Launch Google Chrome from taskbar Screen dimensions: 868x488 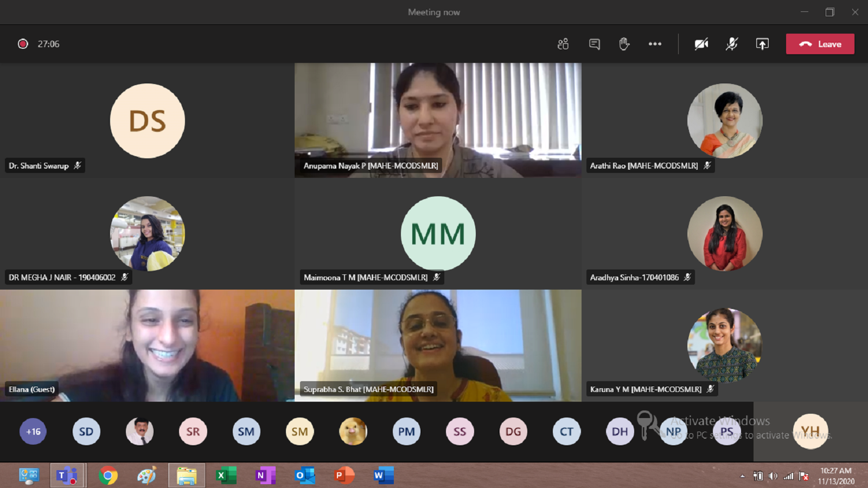tap(108, 476)
